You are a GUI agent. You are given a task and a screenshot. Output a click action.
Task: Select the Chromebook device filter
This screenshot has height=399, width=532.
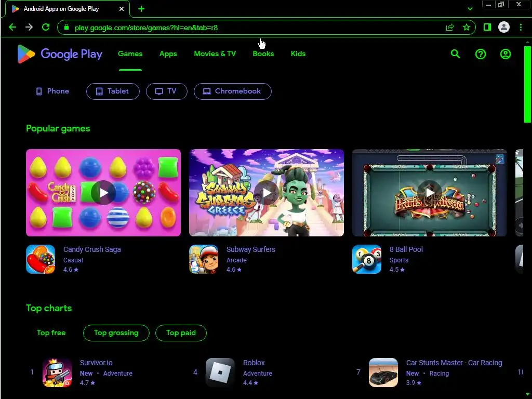[x=232, y=91]
